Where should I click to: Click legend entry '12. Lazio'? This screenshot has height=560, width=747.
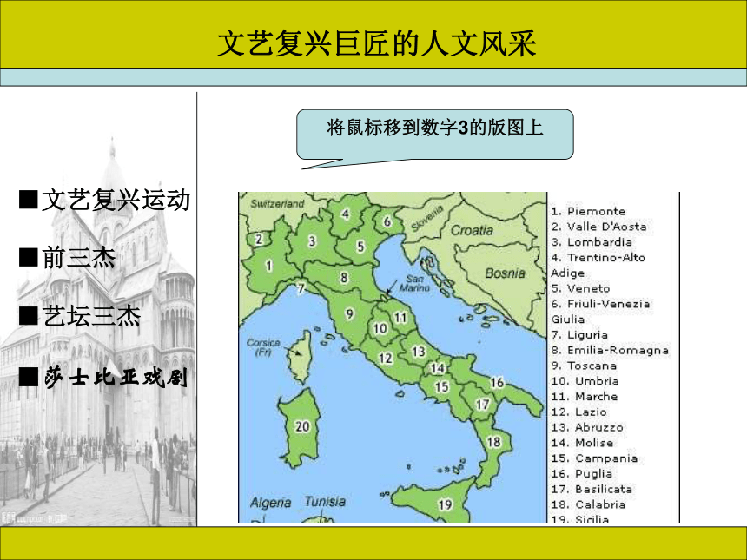coord(578,412)
